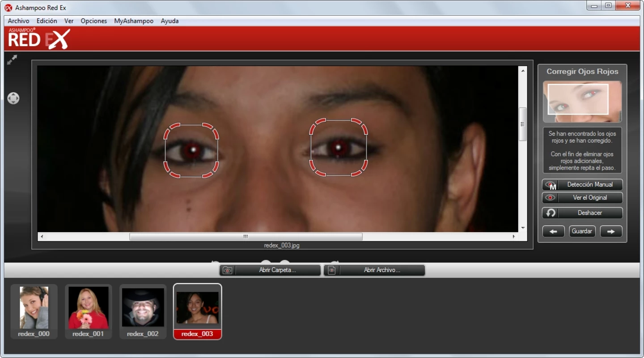This screenshot has width=644, height=358.
Task: Click the Detección Manual eye icon
Action: 551,184
